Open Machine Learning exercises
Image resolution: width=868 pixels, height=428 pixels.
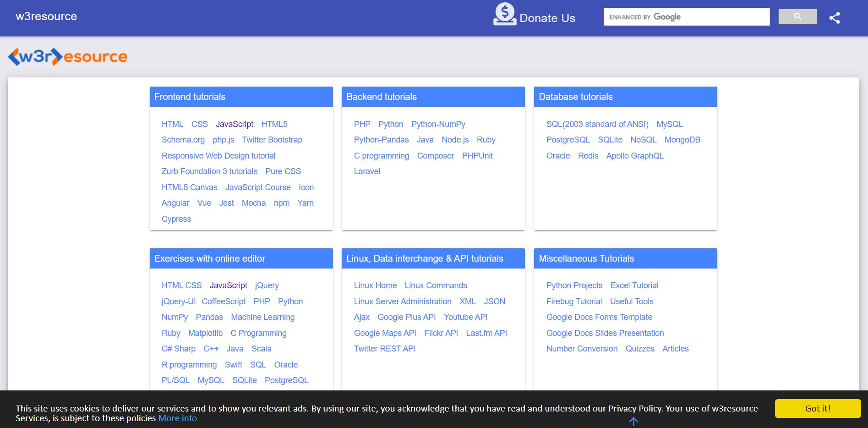pyautogui.click(x=262, y=317)
